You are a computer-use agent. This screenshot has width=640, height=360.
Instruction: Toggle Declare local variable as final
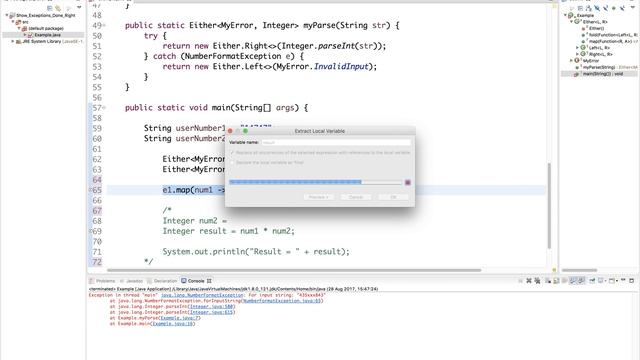pyautogui.click(x=232, y=162)
